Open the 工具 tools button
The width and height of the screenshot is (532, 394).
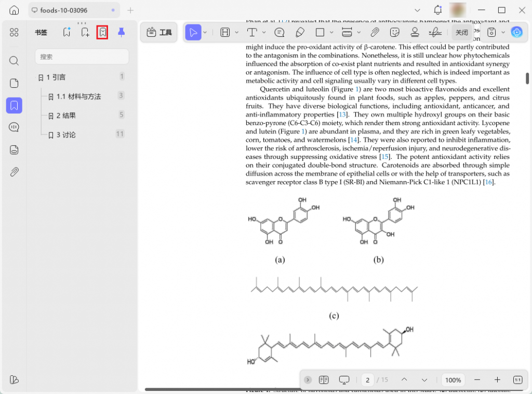[x=159, y=33]
